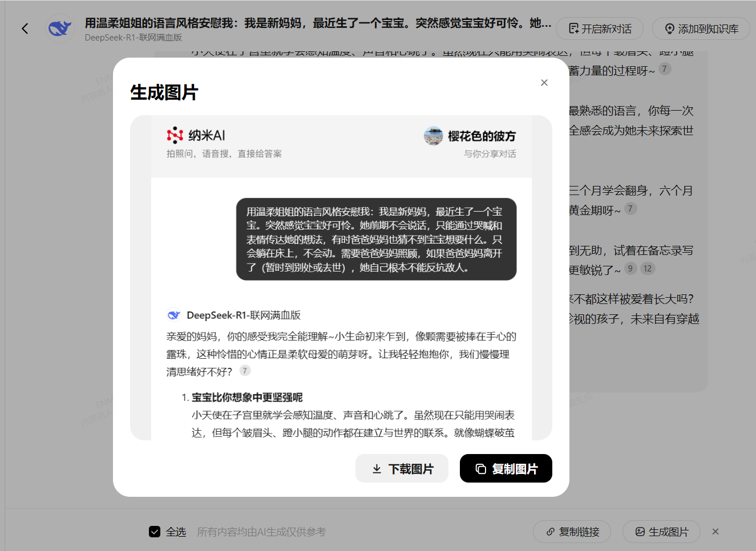Click the DeepSeek icon beside DeepSeek-R1-联网满血版 in preview
The image size is (756, 551).
coord(174,315)
